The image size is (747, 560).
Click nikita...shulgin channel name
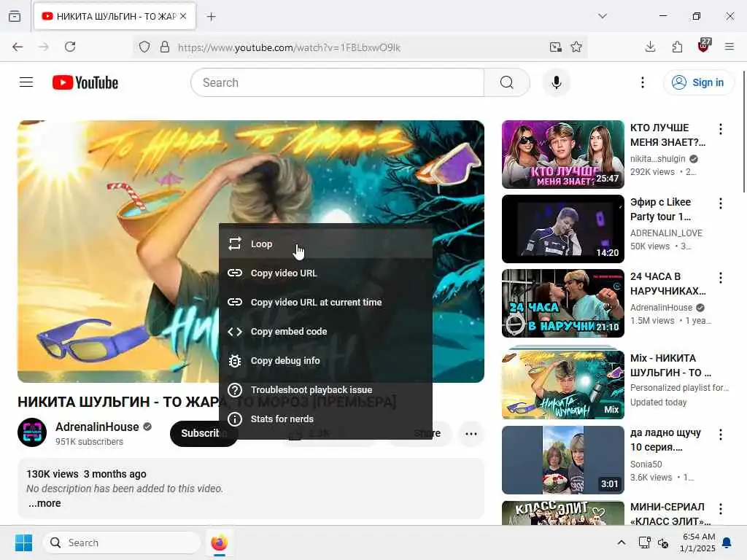657,158
